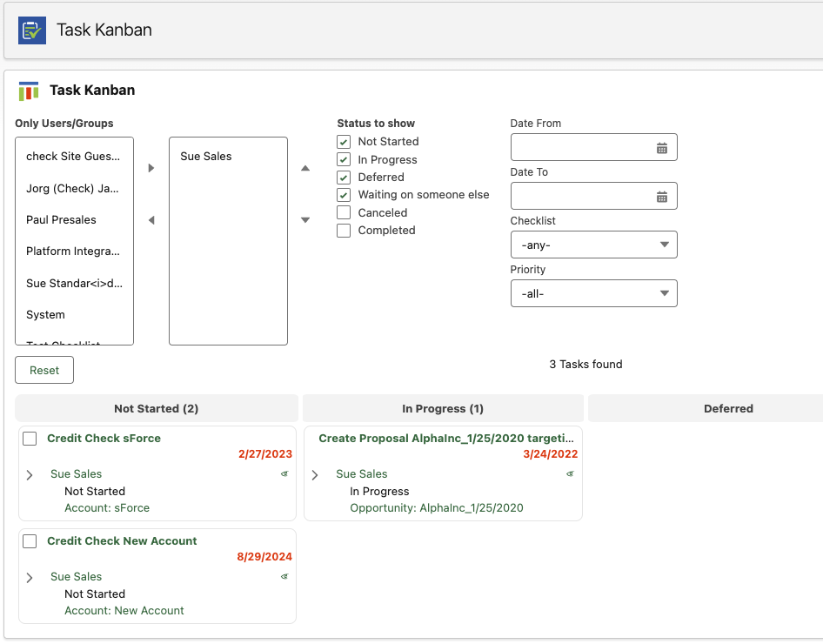The height and width of the screenshot is (644, 823).
Task: Expand details of Credit Check sForce card
Action: [x=30, y=475]
